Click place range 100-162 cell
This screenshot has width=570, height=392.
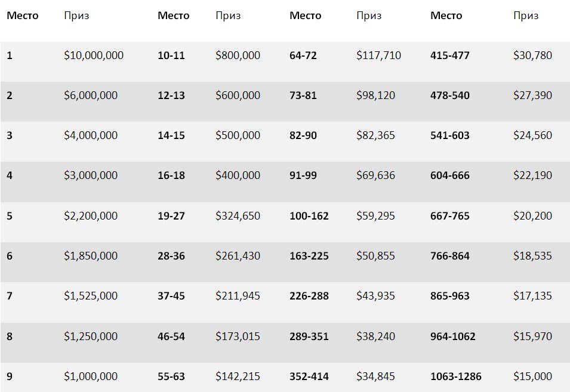309,216
